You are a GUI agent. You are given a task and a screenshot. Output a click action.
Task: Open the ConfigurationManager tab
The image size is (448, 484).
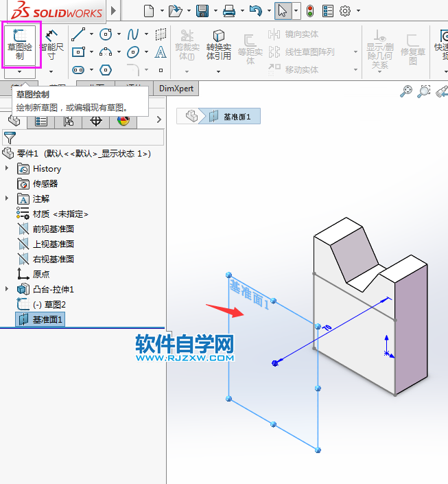pos(68,122)
